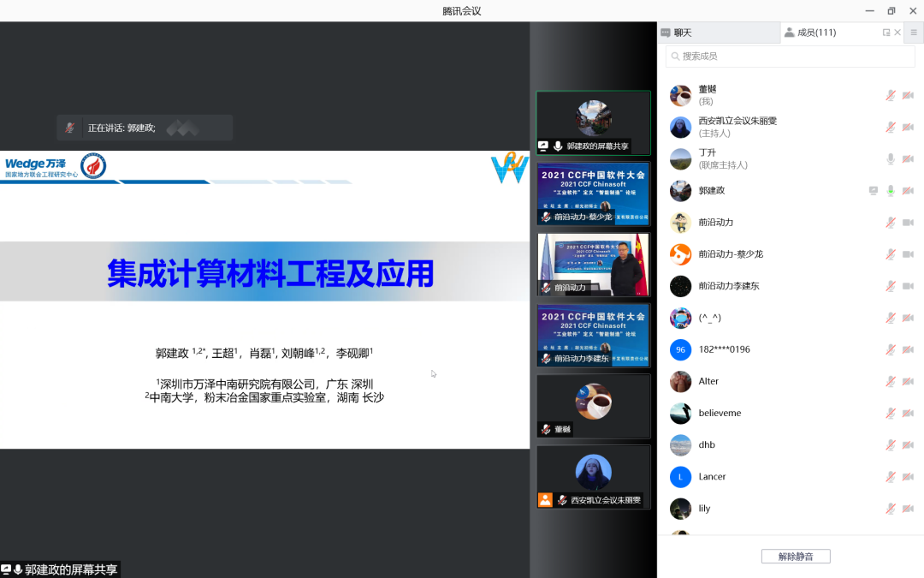Click the blue 96 avatar badge
Viewport: 924px width, 578px height.
680,349
